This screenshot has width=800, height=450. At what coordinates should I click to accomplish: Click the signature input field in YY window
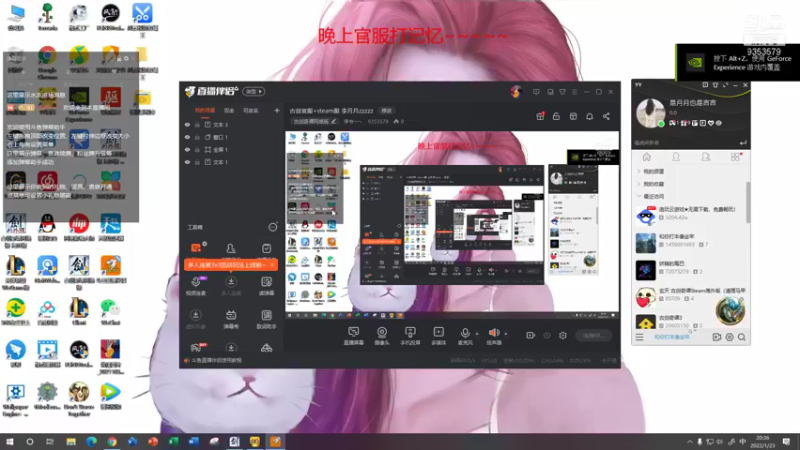[x=690, y=143]
